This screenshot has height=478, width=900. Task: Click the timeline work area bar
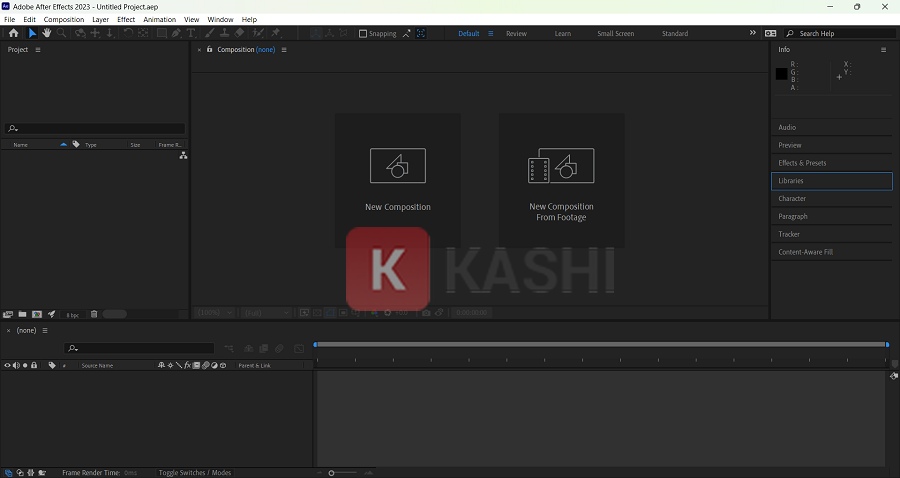601,344
